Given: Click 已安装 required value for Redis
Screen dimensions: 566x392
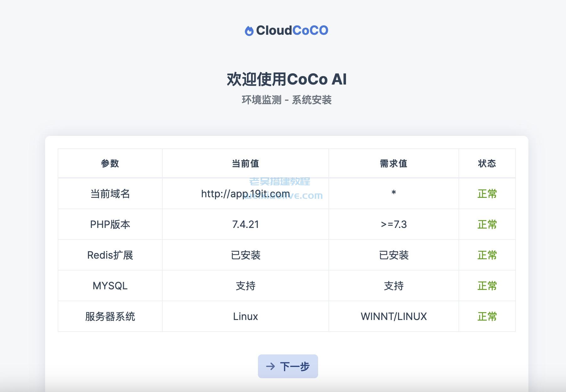Looking at the screenshot, I should point(394,255).
